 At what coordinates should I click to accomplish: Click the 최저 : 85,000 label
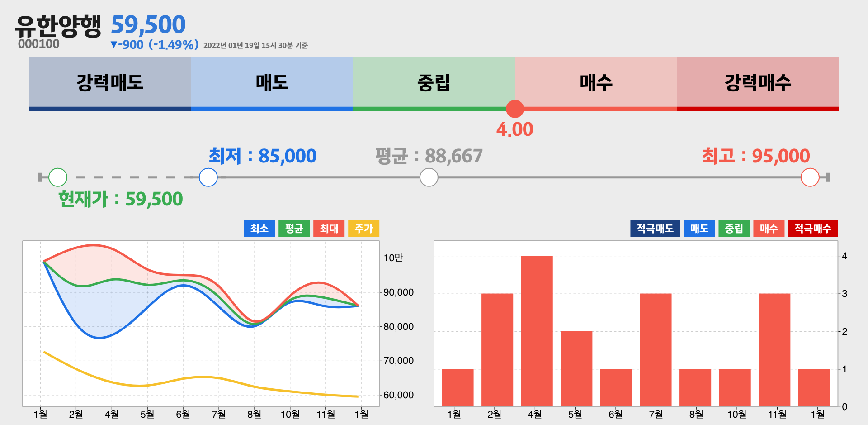[x=262, y=156]
